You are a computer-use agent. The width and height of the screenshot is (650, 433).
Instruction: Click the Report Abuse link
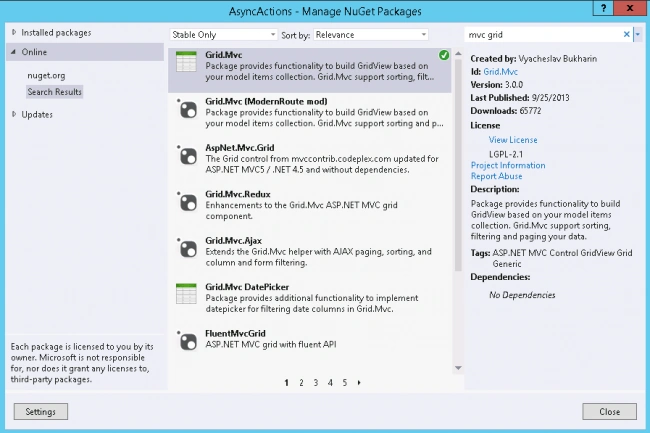(x=496, y=176)
